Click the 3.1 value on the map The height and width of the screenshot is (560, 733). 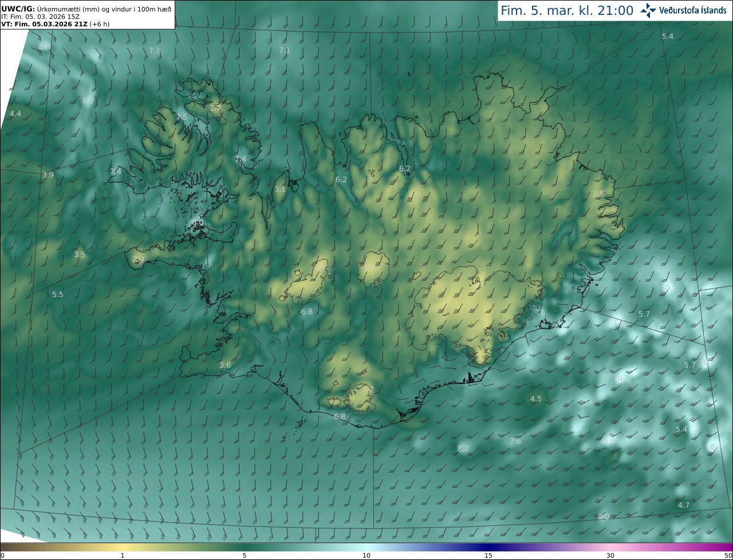[x=279, y=190]
